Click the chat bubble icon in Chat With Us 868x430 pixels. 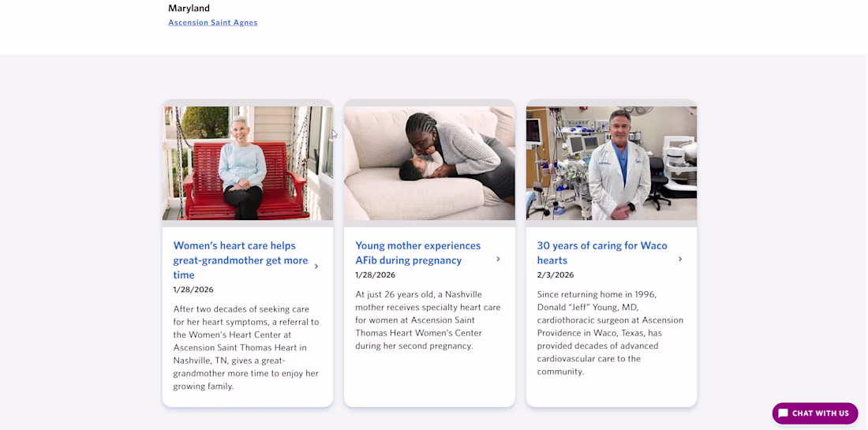pyautogui.click(x=783, y=413)
